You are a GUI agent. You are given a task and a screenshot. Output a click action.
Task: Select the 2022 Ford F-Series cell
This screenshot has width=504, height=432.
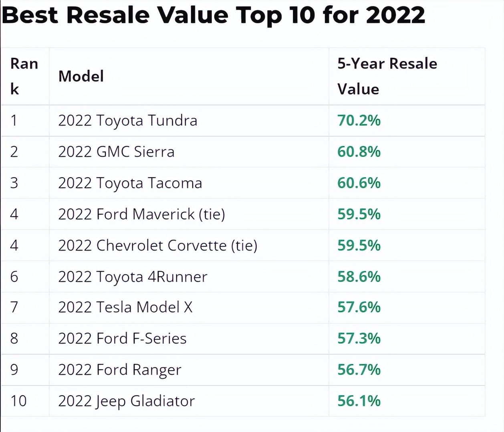(x=122, y=339)
